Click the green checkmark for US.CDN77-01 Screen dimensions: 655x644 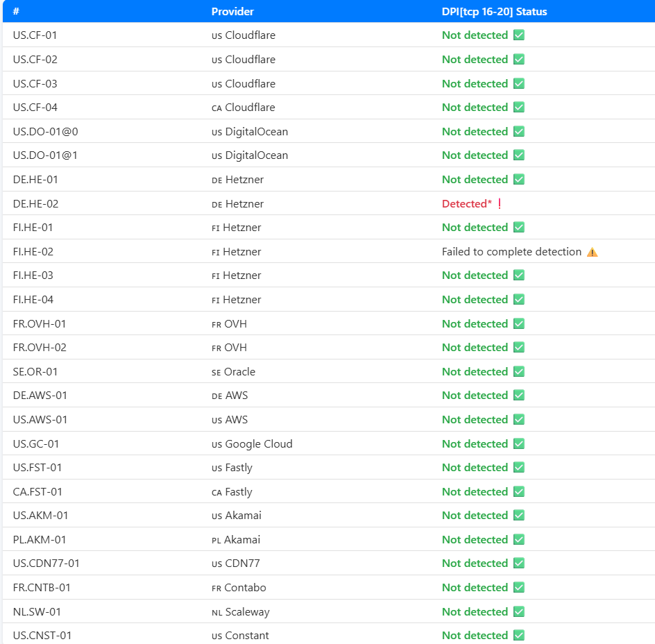coord(519,563)
